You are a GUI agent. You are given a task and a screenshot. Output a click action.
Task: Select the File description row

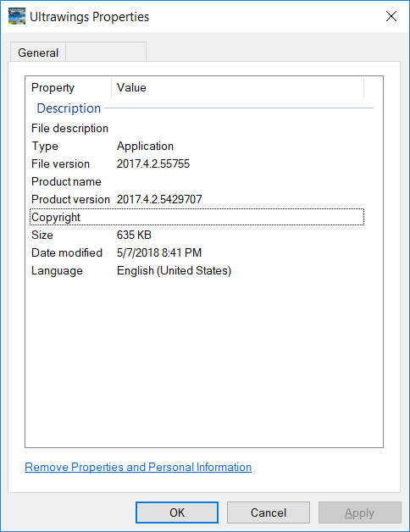[x=197, y=128]
